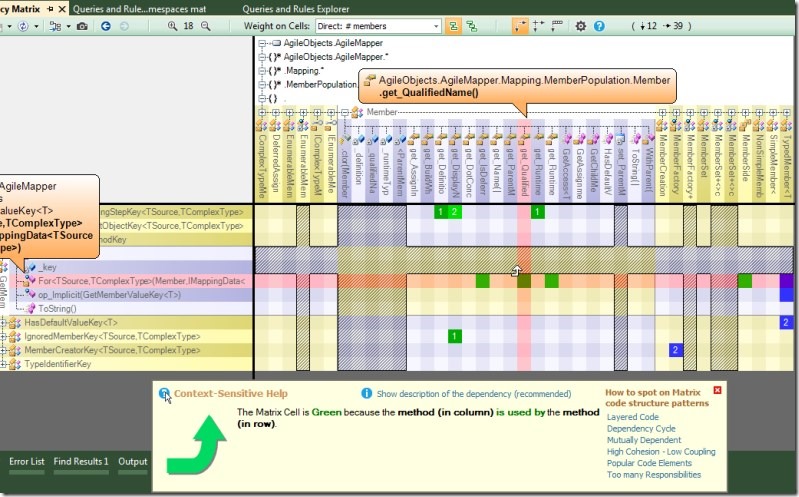
Task: Zoom in using the magnifier plus icon
Action: (173, 26)
